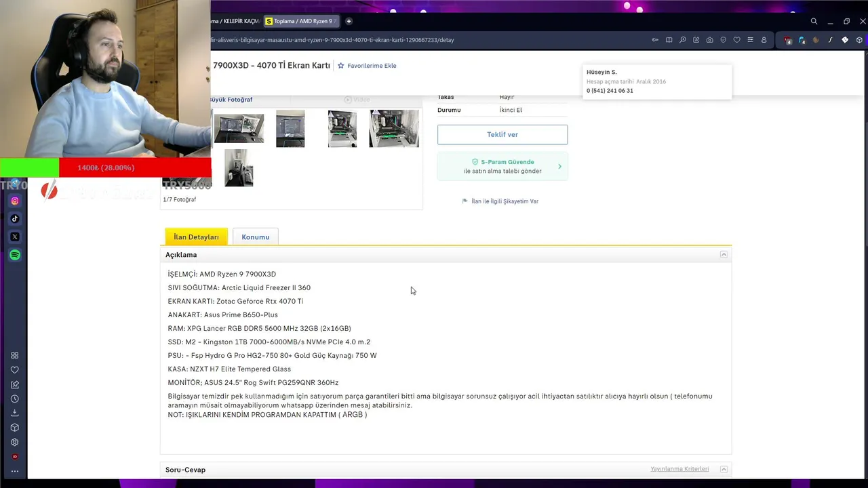Click the EKRAN KARTI: Zotac Geforce Rtx 4070 Ti line

pyautogui.click(x=235, y=302)
